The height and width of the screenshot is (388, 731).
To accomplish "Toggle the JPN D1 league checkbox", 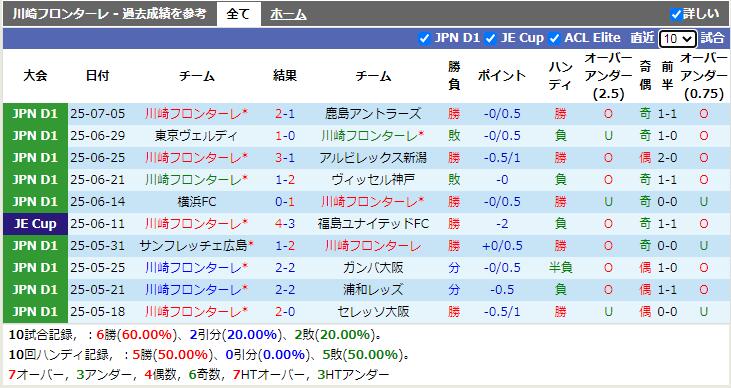I will 424,39.
